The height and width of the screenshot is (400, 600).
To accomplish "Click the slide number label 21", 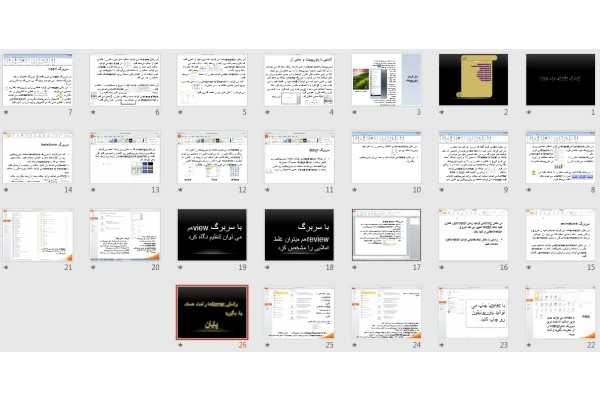I will pos(68,267).
